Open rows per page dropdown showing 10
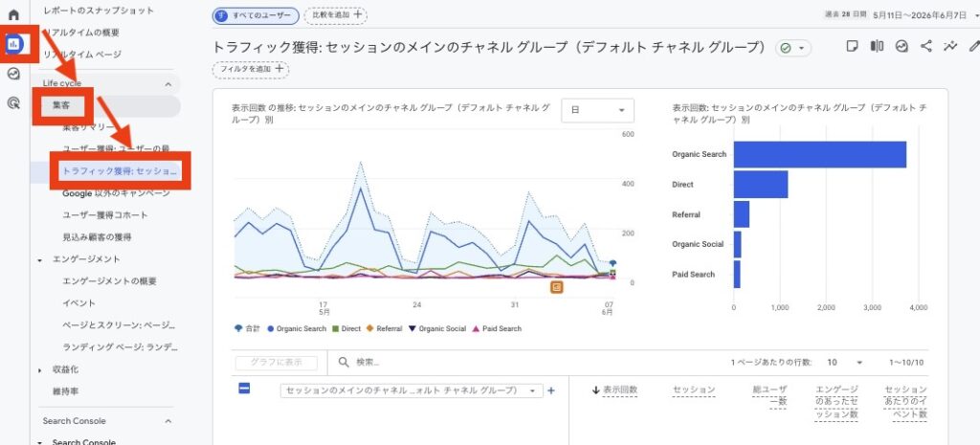 [844, 363]
